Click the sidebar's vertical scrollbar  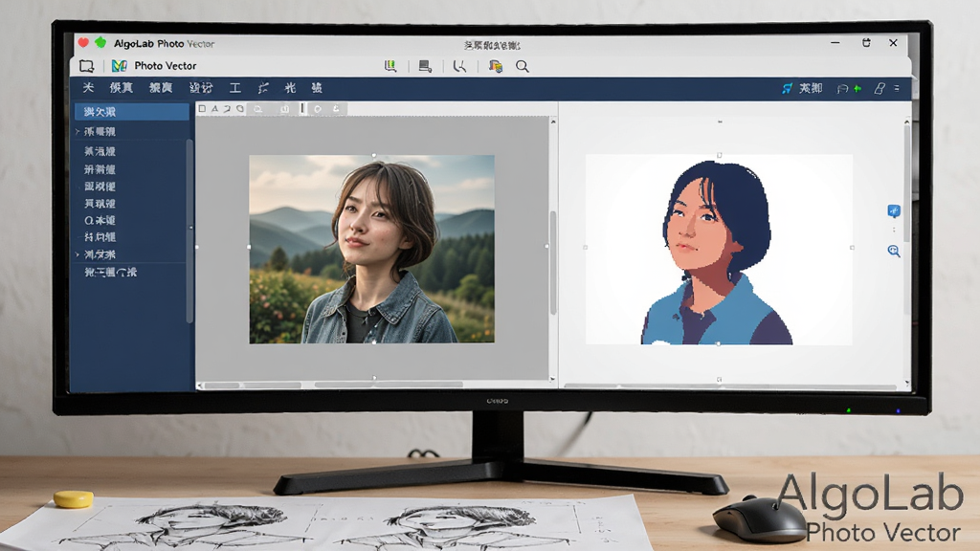pos(190,230)
